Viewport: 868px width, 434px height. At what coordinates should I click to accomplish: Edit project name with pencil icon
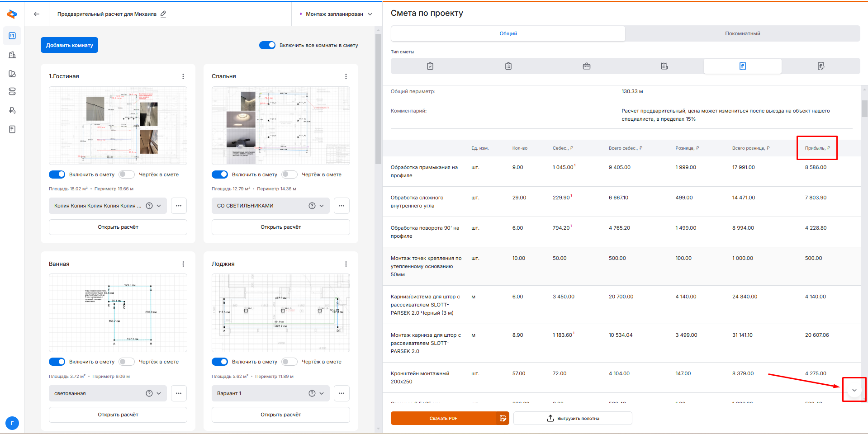coord(163,14)
